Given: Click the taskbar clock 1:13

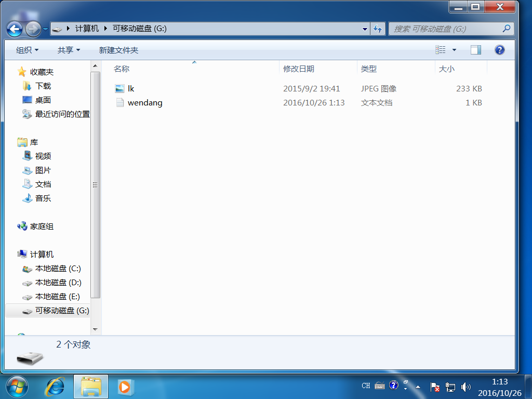Looking at the screenshot, I should (x=499, y=382).
